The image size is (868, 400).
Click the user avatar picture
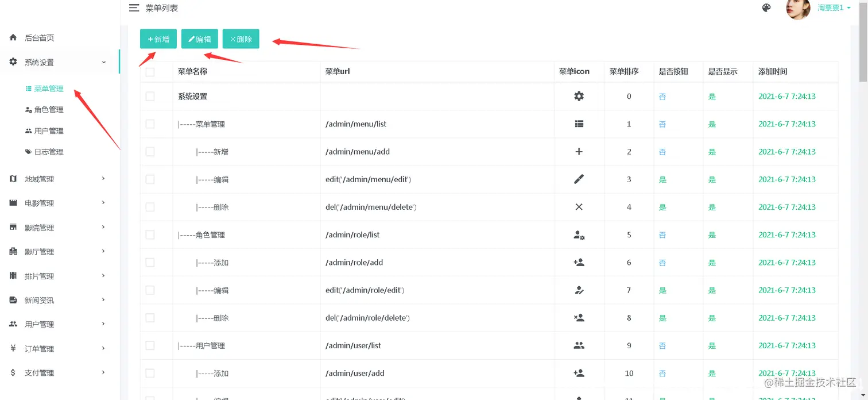tap(798, 9)
